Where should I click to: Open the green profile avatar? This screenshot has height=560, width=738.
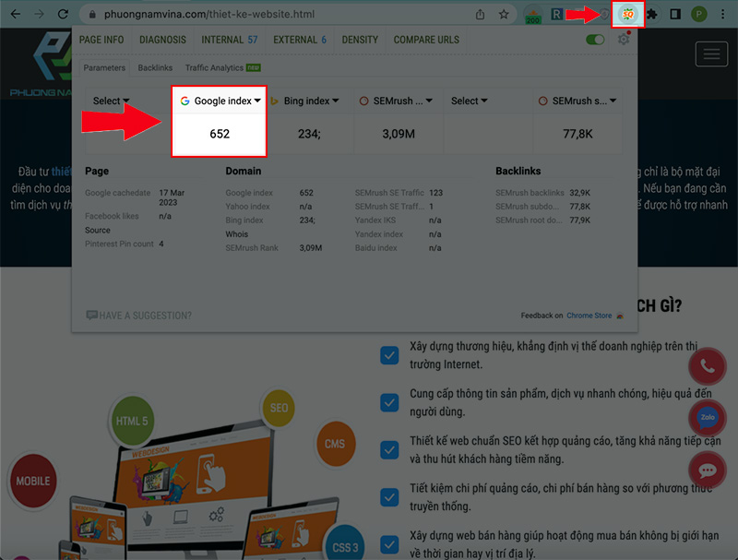[x=699, y=14]
